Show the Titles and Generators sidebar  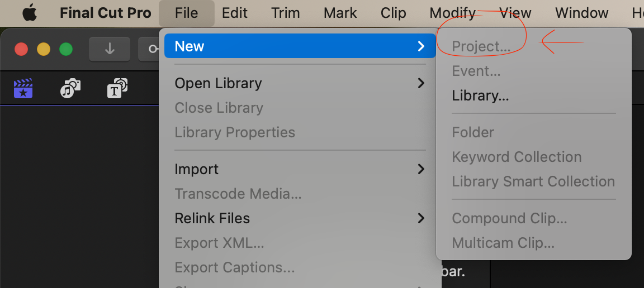coord(117,89)
